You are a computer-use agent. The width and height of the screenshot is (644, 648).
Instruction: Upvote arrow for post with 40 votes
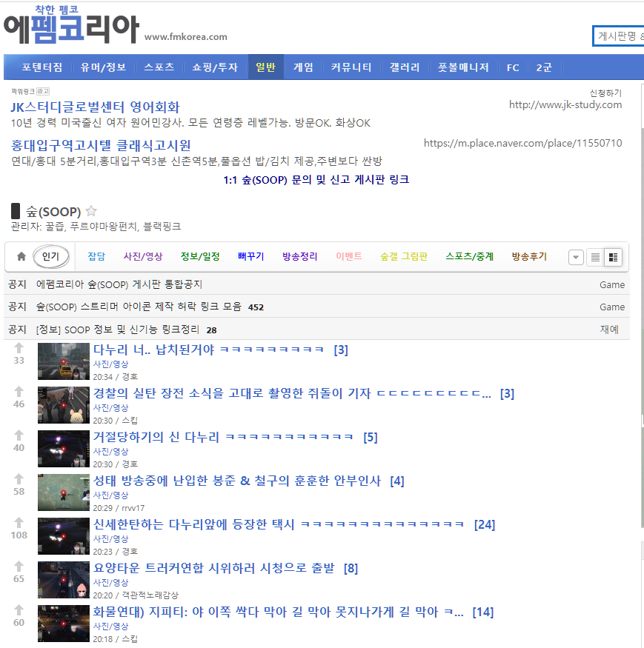coord(19,435)
